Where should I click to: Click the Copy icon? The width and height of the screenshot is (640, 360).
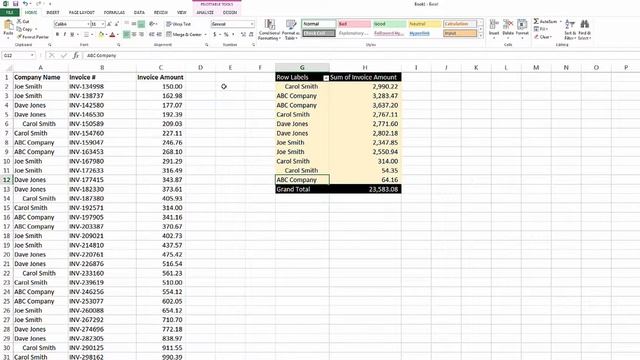coord(19,29)
